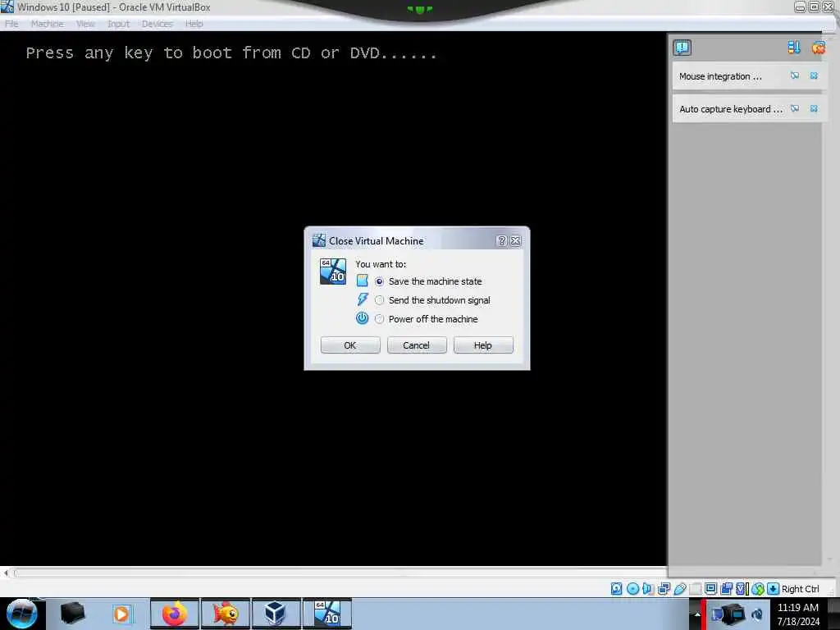The image size is (840, 630).
Task: Open the Devices menu
Action: (x=157, y=24)
